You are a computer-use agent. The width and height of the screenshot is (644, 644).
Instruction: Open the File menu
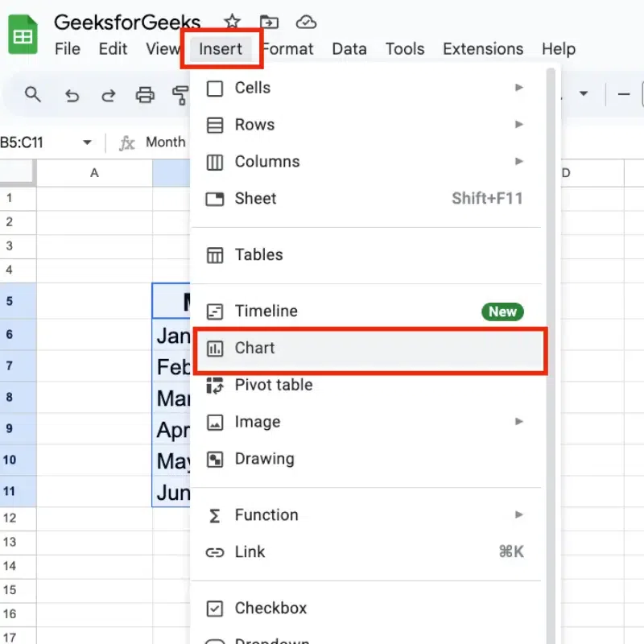68,49
